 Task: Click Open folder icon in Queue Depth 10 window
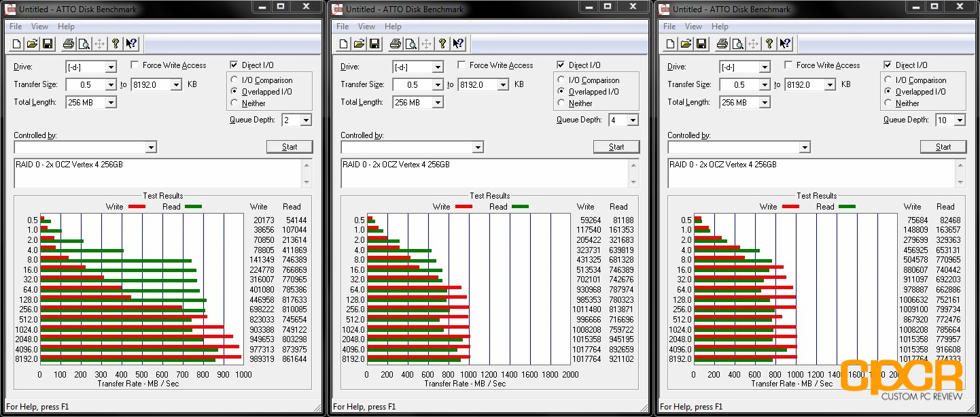click(686, 44)
